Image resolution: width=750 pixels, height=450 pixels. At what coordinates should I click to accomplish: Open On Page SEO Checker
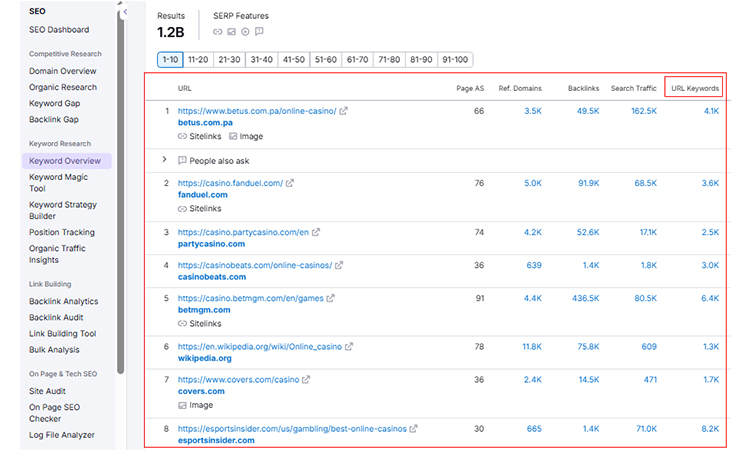coord(54,413)
